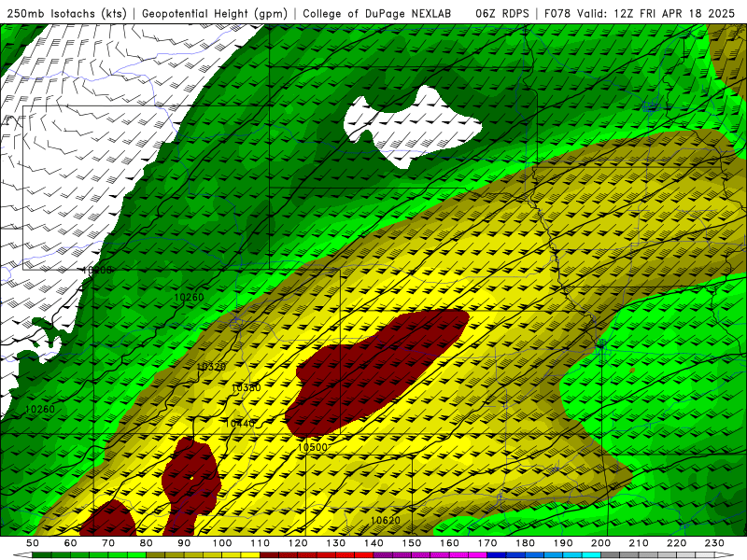Image resolution: width=747 pixels, height=560 pixels.
Task: Click the 60 value on the color scale
Action: click(x=70, y=543)
